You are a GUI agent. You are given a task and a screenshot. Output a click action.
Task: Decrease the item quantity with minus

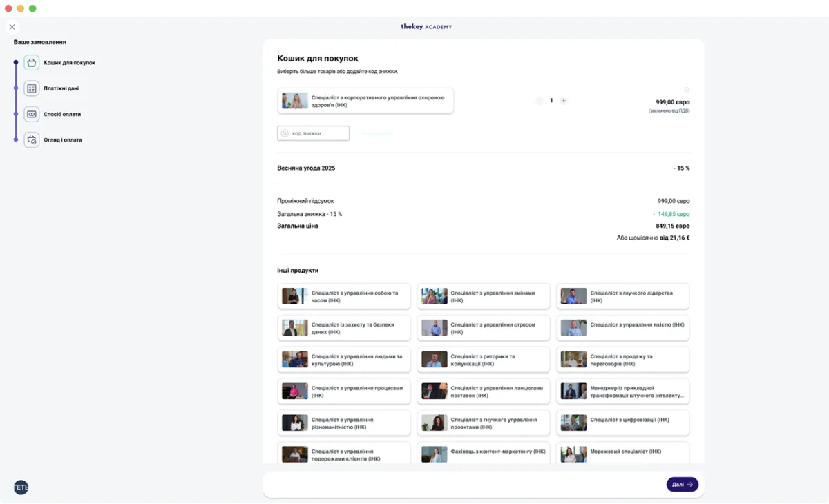click(540, 101)
